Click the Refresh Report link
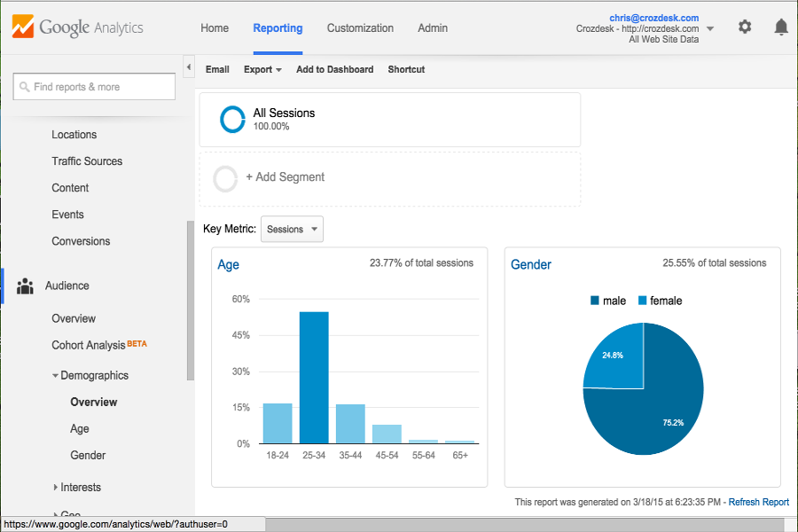The height and width of the screenshot is (532, 798). point(758,502)
